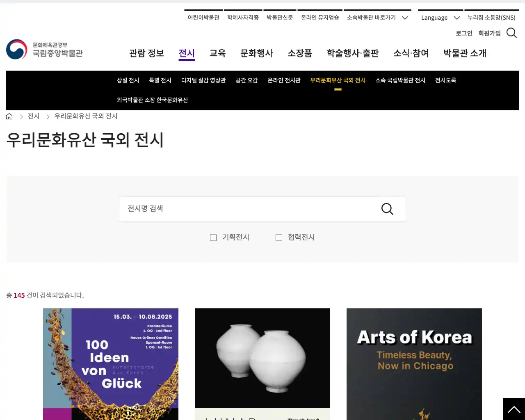Viewport: 525px width, 420px height.
Task: Click the 우리문화유산 국외 전시 breadcrumb link
Action: tap(86, 116)
